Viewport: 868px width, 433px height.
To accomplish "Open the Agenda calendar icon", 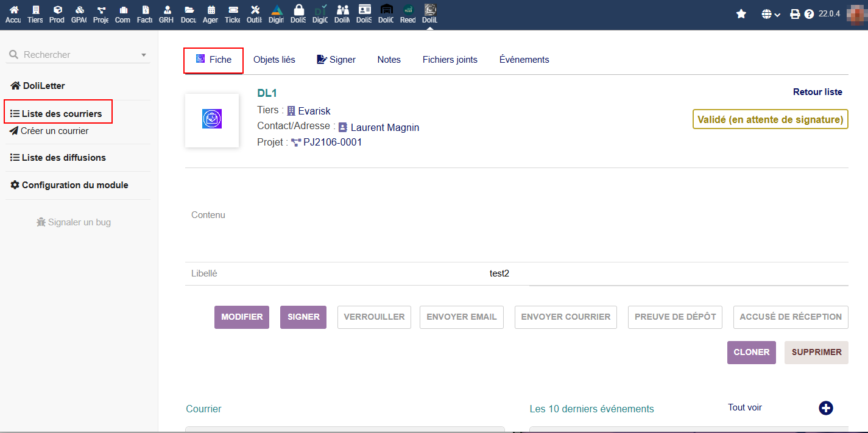I will [x=210, y=14].
